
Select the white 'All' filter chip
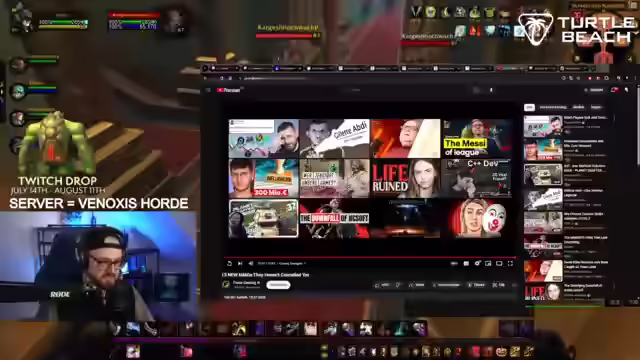click(529, 107)
